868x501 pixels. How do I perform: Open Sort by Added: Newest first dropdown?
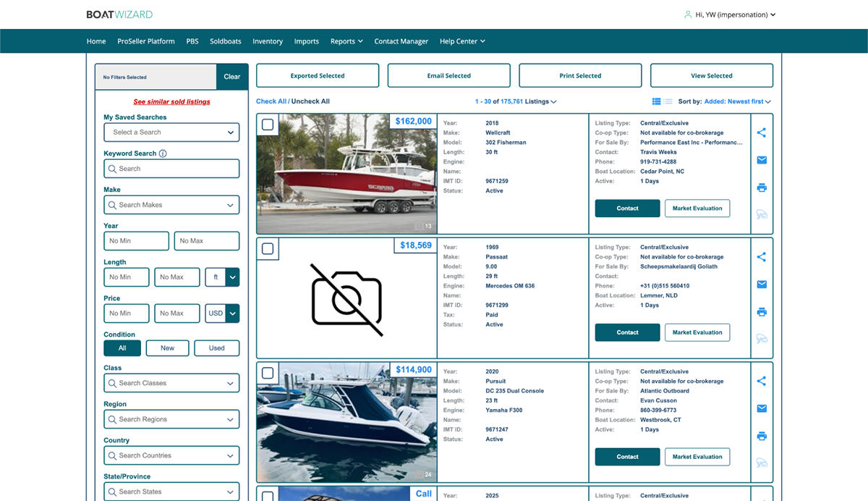pyautogui.click(x=738, y=102)
